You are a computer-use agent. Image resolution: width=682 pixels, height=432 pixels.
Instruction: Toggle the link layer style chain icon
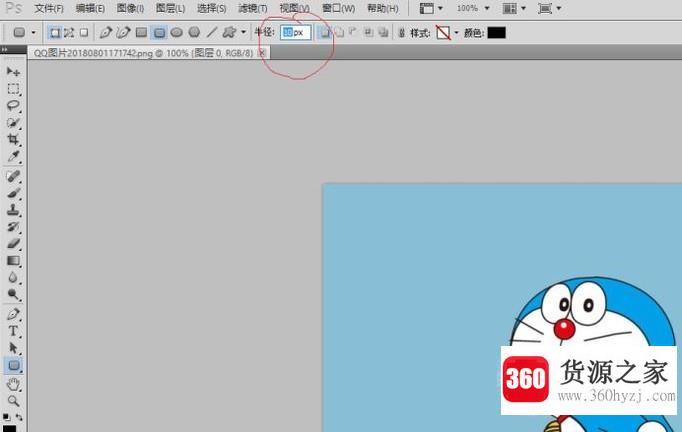click(402, 33)
